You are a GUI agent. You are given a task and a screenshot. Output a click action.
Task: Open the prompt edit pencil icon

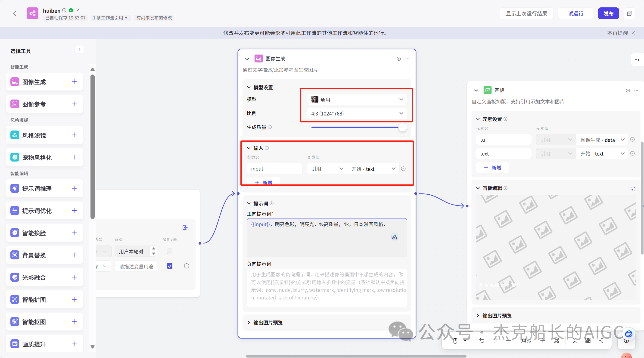(395, 237)
